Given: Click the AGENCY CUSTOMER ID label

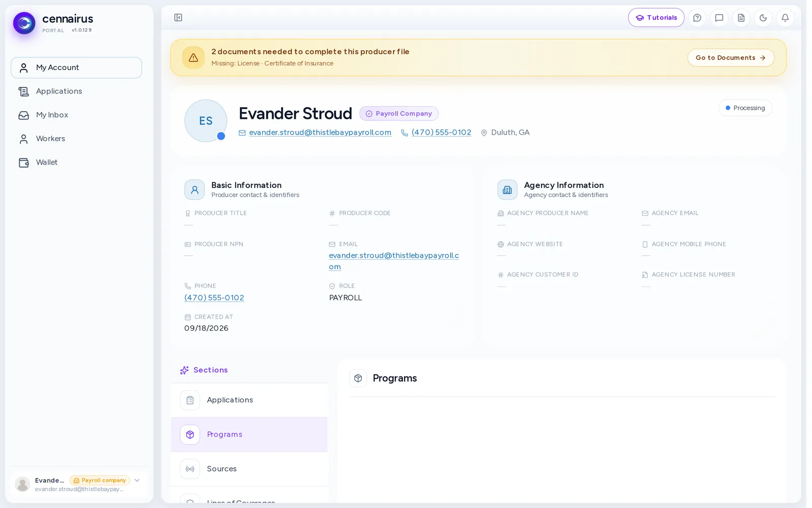Looking at the screenshot, I should pos(543,275).
